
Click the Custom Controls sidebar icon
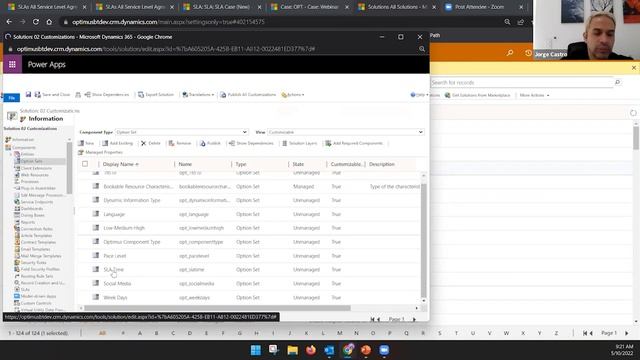(17, 303)
